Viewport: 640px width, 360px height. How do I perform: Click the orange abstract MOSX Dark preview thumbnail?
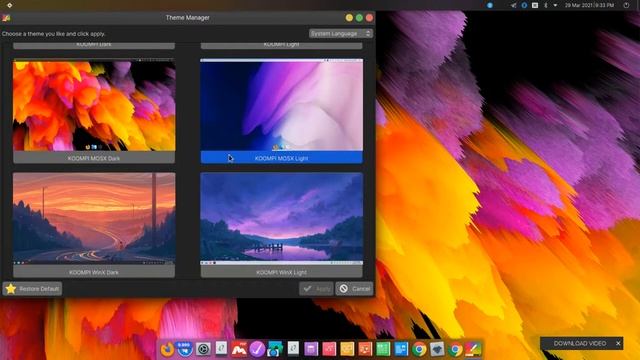94,105
